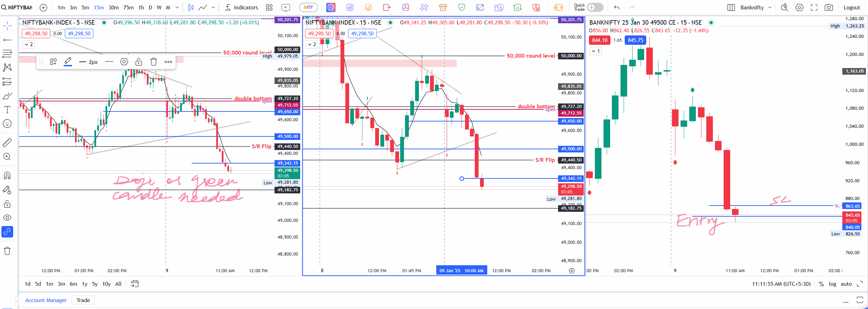
Task: Toggle hide all drawings with the eye icon
Action: pyautogui.click(x=7, y=218)
